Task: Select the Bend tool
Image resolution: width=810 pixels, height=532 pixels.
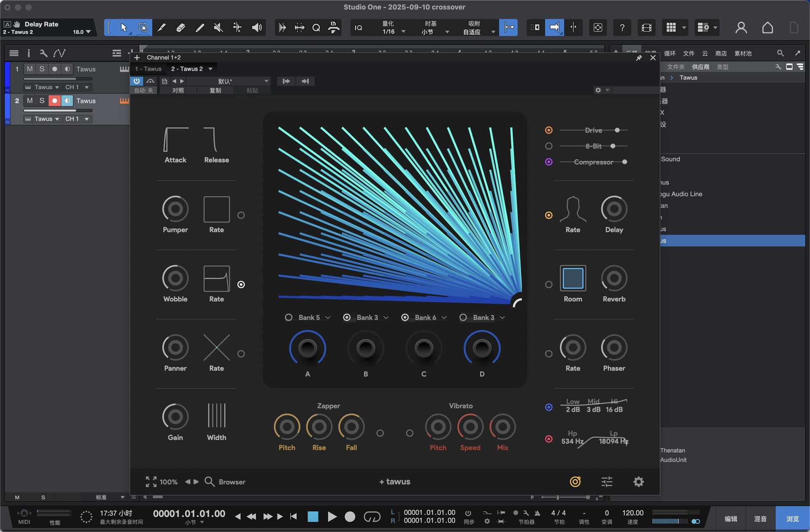Action: [x=238, y=28]
